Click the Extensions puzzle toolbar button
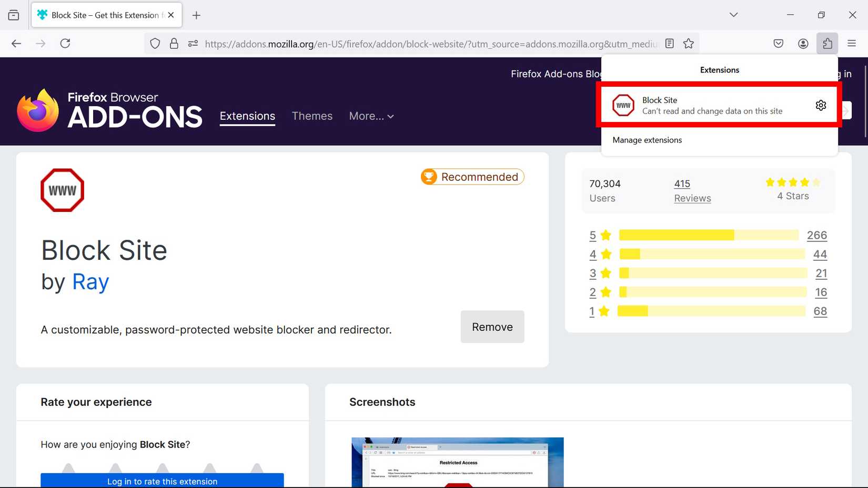 [x=827, y=44]
